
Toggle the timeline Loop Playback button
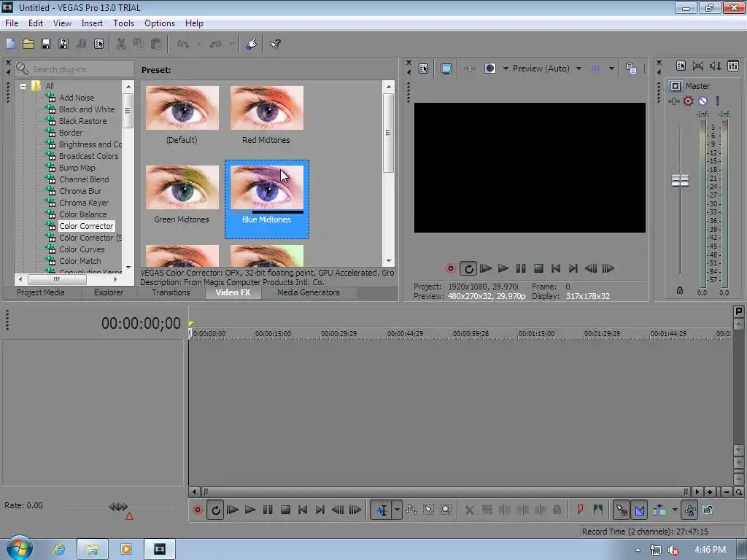[x=215, y=510]
